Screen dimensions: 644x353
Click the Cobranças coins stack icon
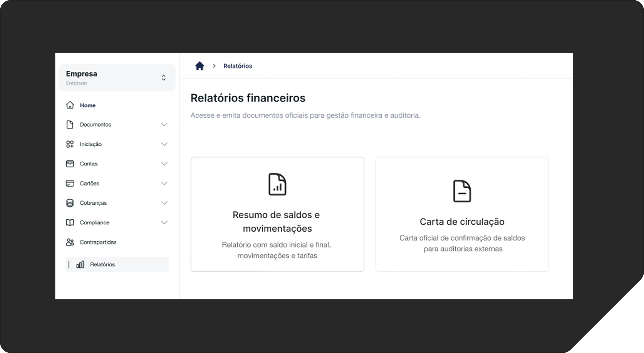coord(70,203)
